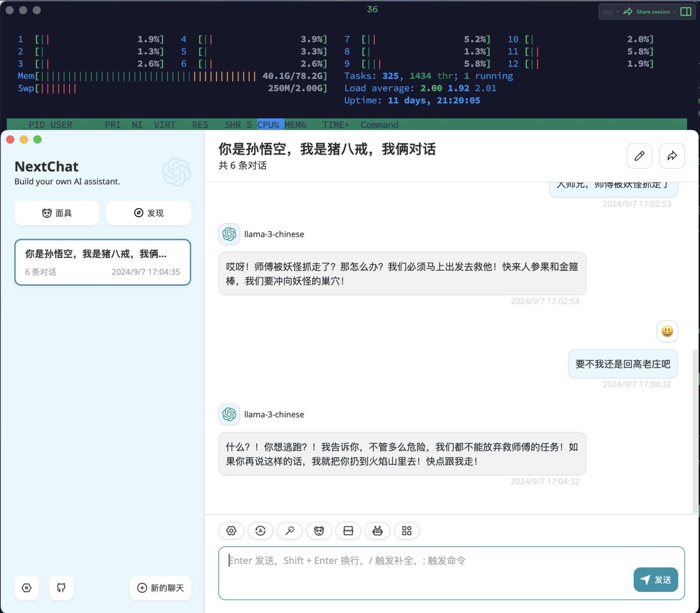
Task: Open 面具 masks page
Action: pyautogui.click(x=57, y=213)
